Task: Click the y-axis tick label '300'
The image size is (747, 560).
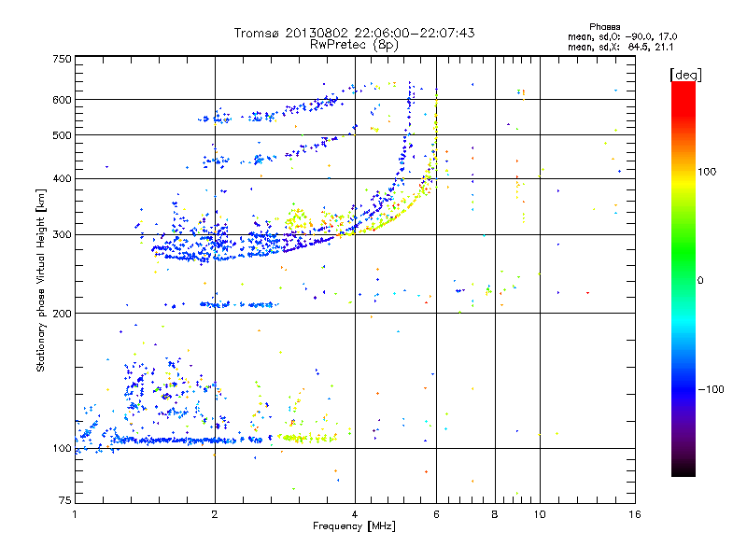Action: coord(62,235)
